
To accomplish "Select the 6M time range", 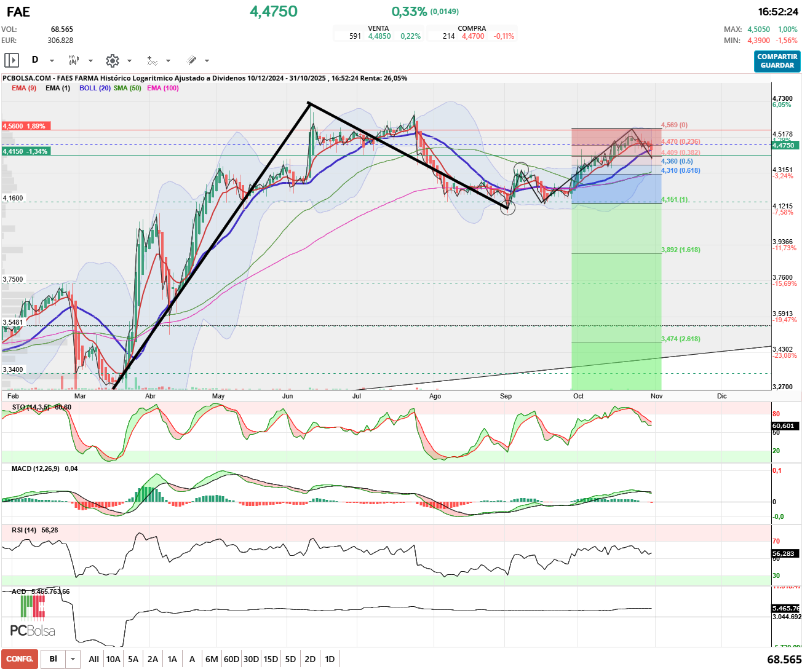I will pos(212,659).
